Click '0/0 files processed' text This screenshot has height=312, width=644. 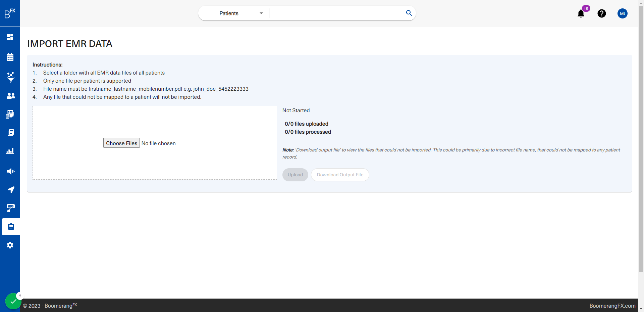click(x=308, y=132)
